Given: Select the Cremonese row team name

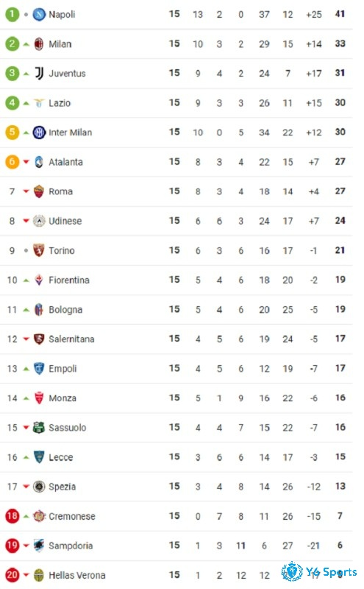Looking at the screenshot, I should click(x=72, y=517).
